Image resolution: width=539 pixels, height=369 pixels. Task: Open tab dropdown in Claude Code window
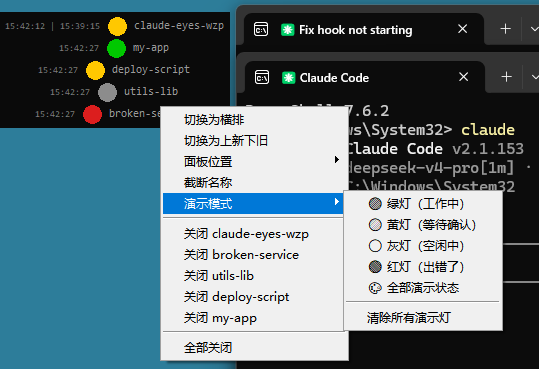(x=535, y=77)
